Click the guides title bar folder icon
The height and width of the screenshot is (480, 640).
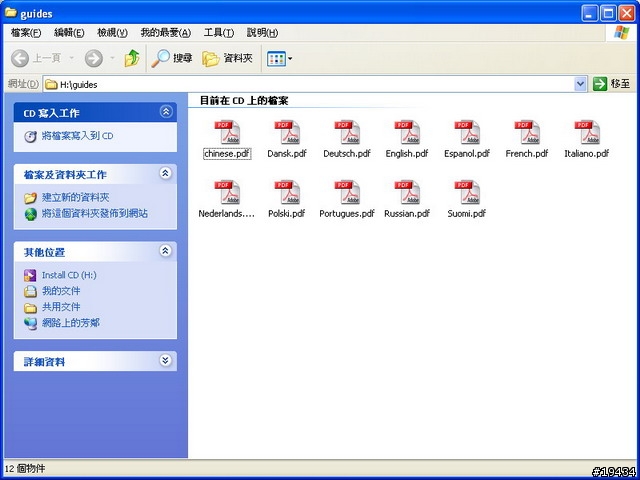pos(11,13)
